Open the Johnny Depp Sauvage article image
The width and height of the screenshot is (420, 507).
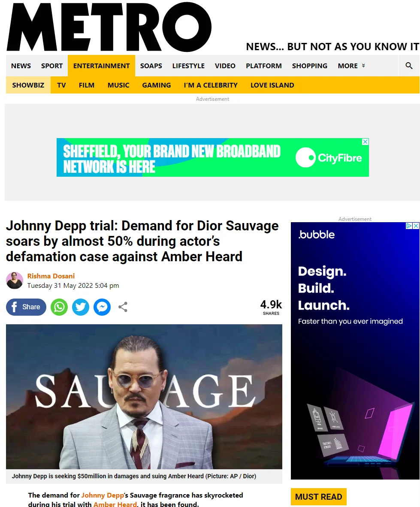(144, 397)
